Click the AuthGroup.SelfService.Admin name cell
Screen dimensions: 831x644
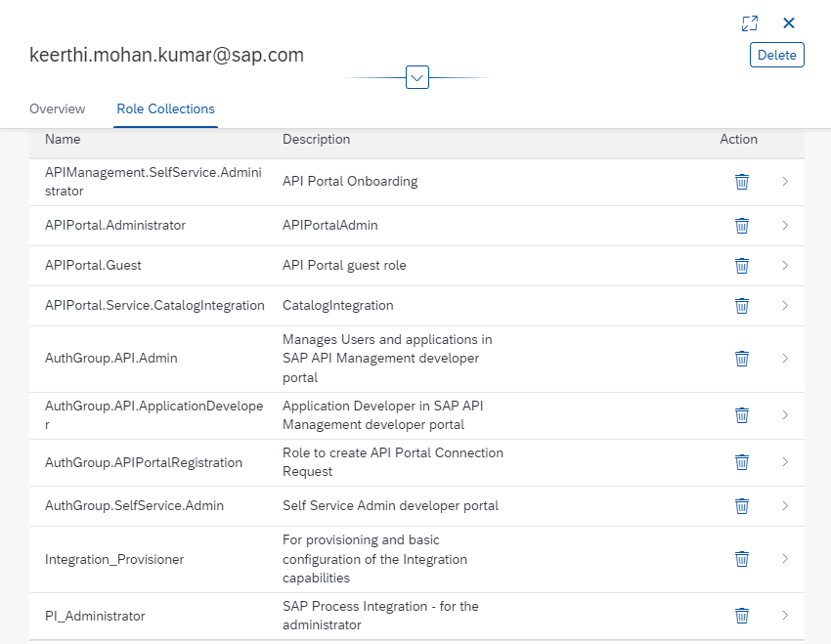134,506
